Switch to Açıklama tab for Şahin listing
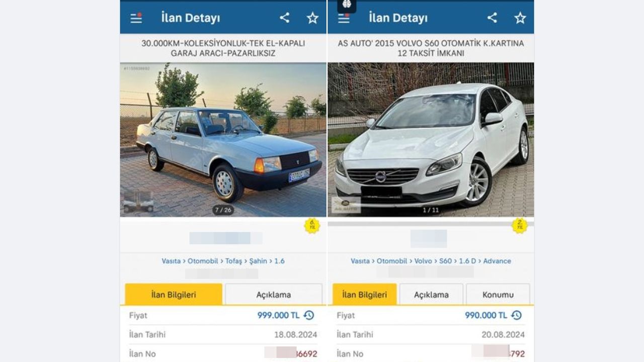 click(274, 295)
